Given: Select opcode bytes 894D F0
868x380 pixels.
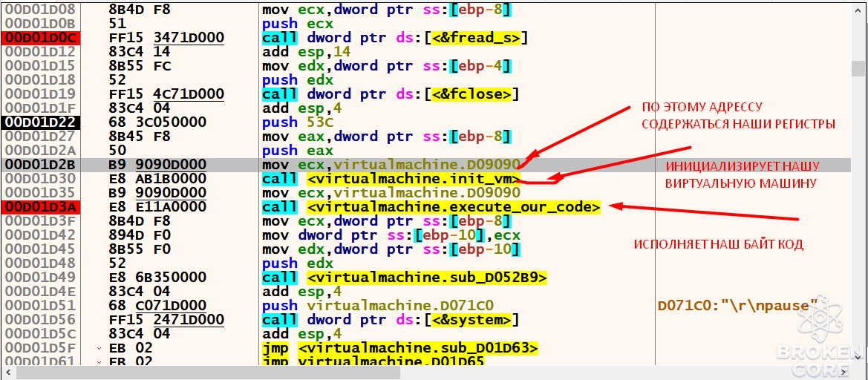Looking at the screenshot, I should (x=140, y=235).
